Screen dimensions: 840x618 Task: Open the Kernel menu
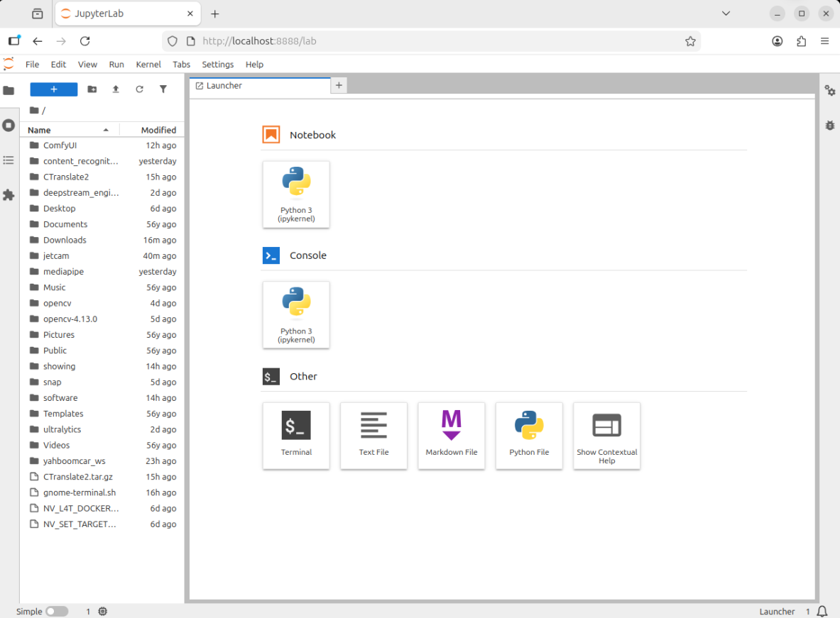(x=148, y=65)
